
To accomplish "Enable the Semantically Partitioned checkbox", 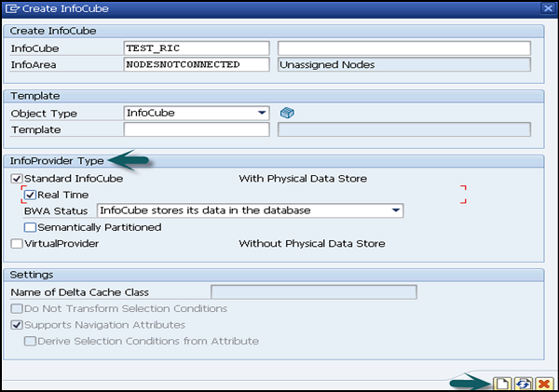I will [30, 227].
